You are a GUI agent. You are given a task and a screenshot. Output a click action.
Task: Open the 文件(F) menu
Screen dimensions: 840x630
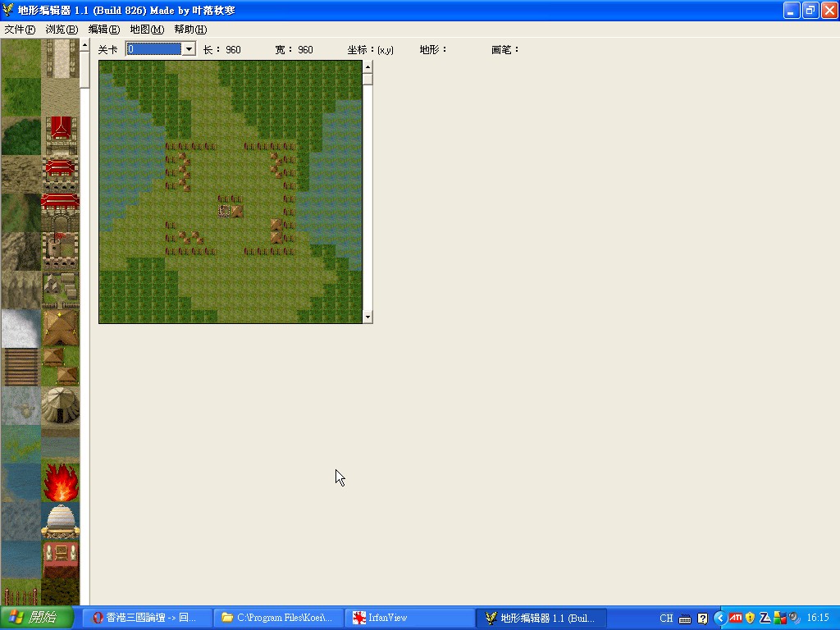tap(20, 30)
